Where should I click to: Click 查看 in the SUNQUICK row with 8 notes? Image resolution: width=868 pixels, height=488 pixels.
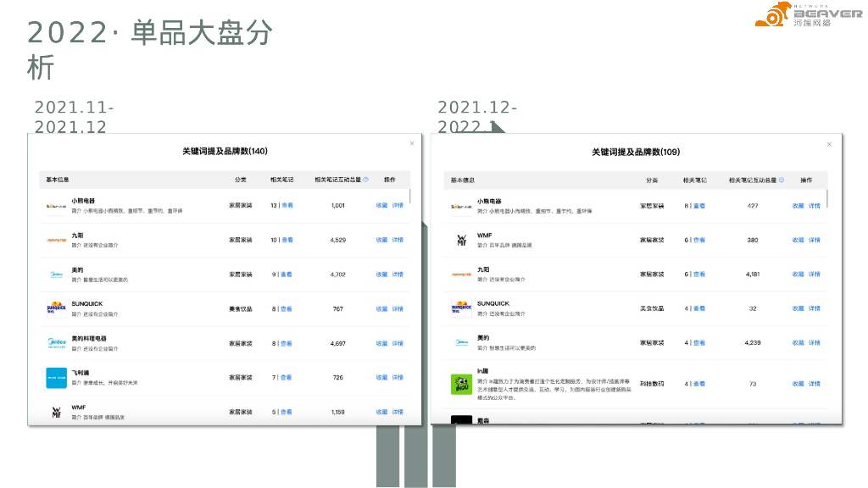tap(287, 309)
